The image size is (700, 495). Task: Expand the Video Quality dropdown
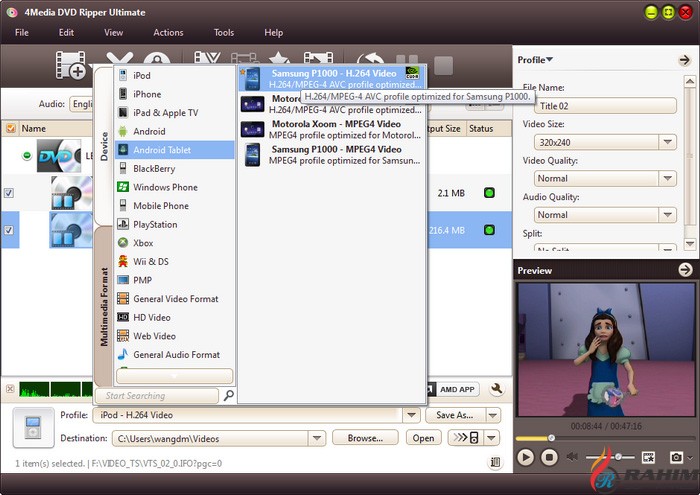pyautogui.click(x=667, y=178)
